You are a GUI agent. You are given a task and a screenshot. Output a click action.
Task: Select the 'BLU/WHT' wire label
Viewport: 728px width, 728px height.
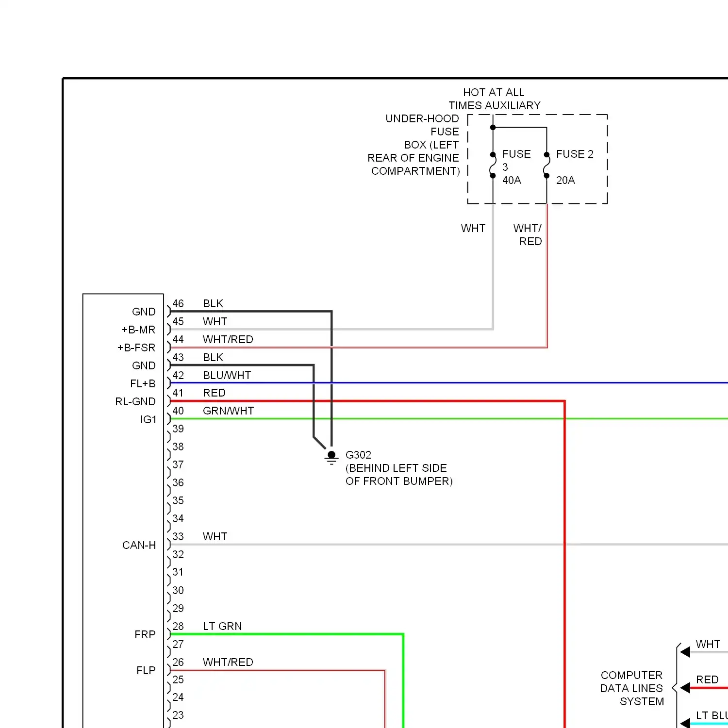pos(227,375)
